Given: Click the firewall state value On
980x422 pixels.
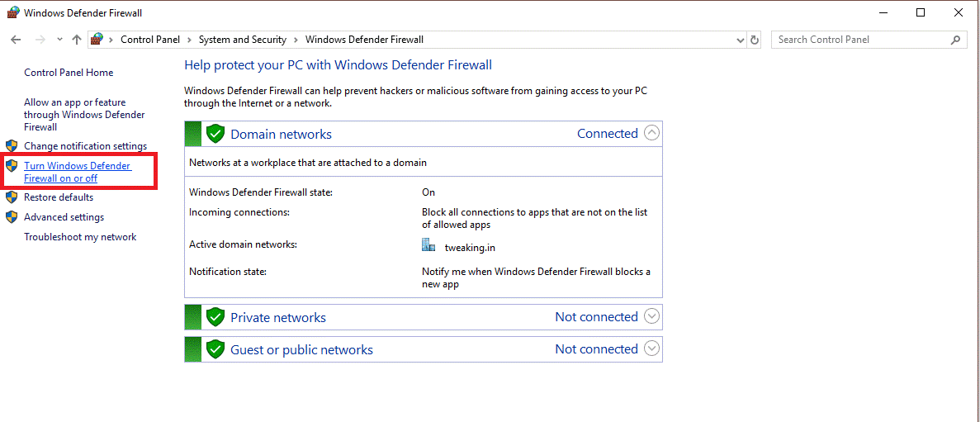Looking at the screenshot, I should coord(428,192).
